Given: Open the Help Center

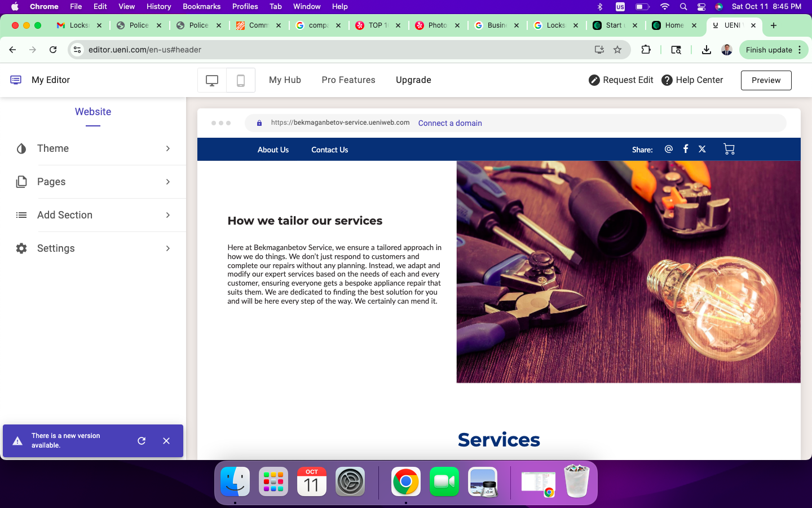Looking at the screenshot, I should pyautogui.click(x=692, y=80).
